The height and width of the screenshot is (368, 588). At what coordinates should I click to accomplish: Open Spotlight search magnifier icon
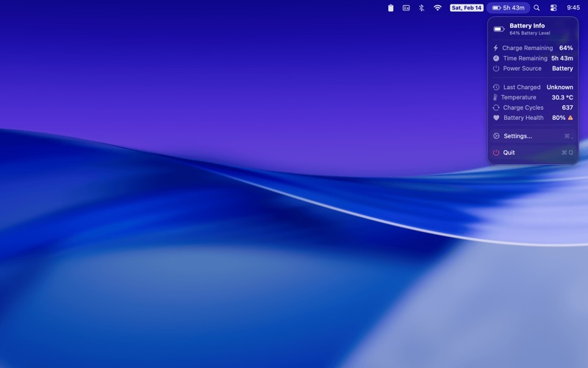coord(537,7)
